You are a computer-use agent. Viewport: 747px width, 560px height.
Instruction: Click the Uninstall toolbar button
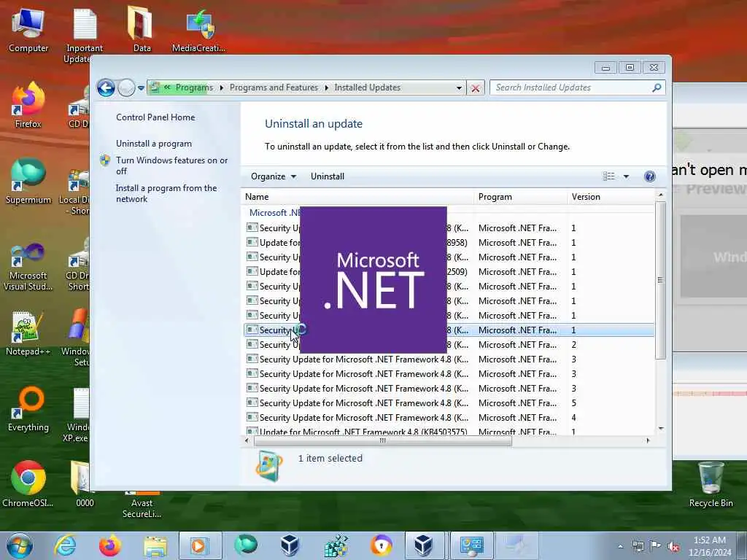pyautogui.click(x=328, y=176)
